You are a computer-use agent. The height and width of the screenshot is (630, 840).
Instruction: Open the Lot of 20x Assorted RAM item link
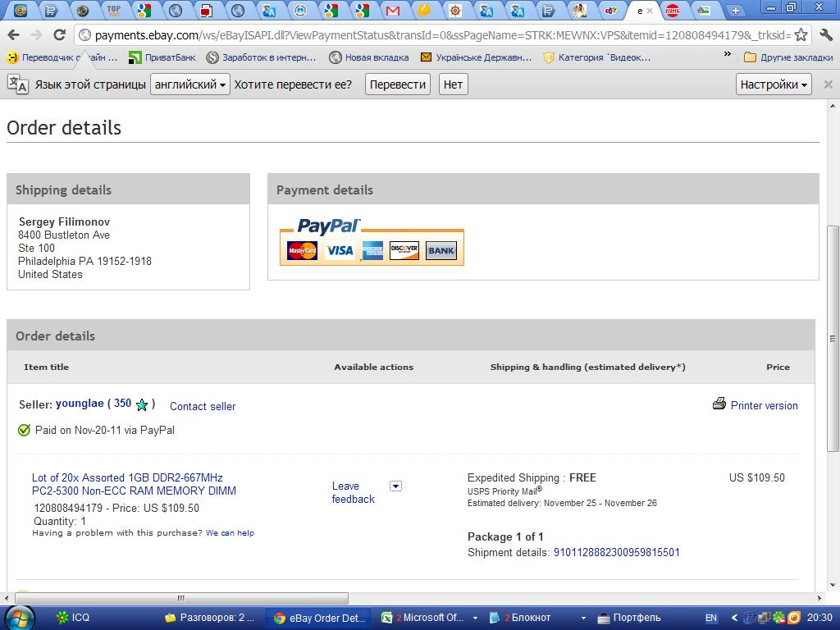click(x=134, y=484)
